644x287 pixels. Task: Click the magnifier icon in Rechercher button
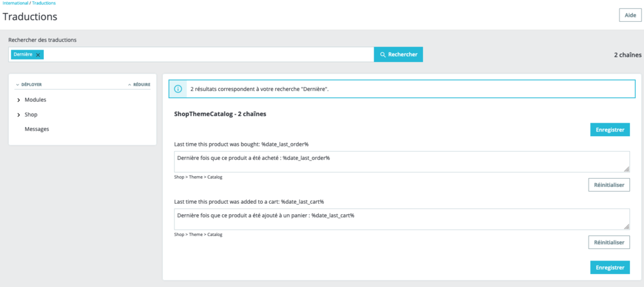pyautogui.click(x=383, y=54)
